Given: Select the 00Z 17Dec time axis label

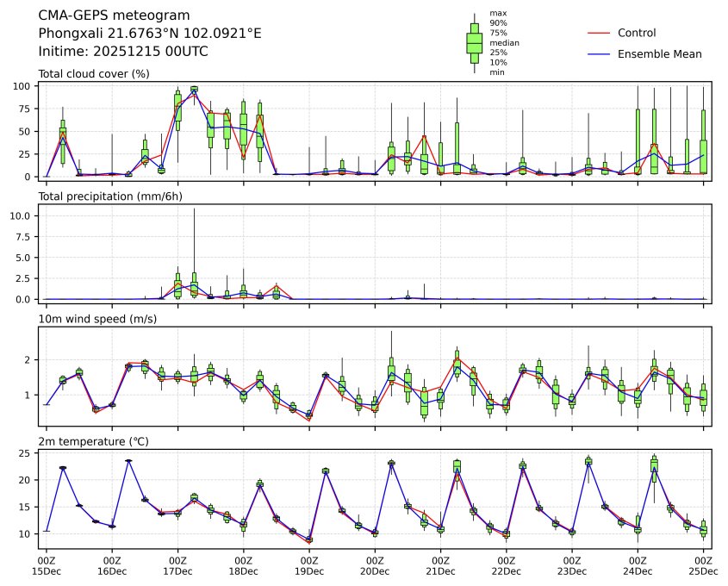Looking at the screenshot, I should tap(177, 565).
